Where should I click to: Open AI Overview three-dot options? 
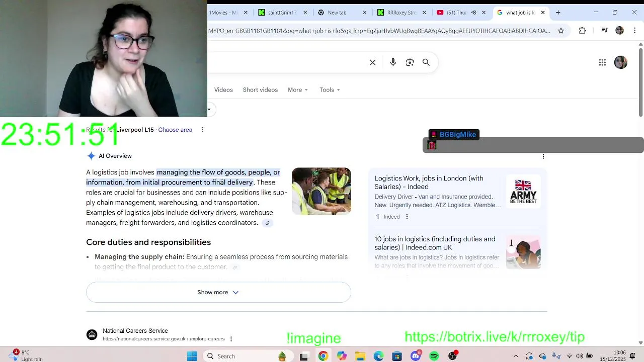tap(543, 156)
